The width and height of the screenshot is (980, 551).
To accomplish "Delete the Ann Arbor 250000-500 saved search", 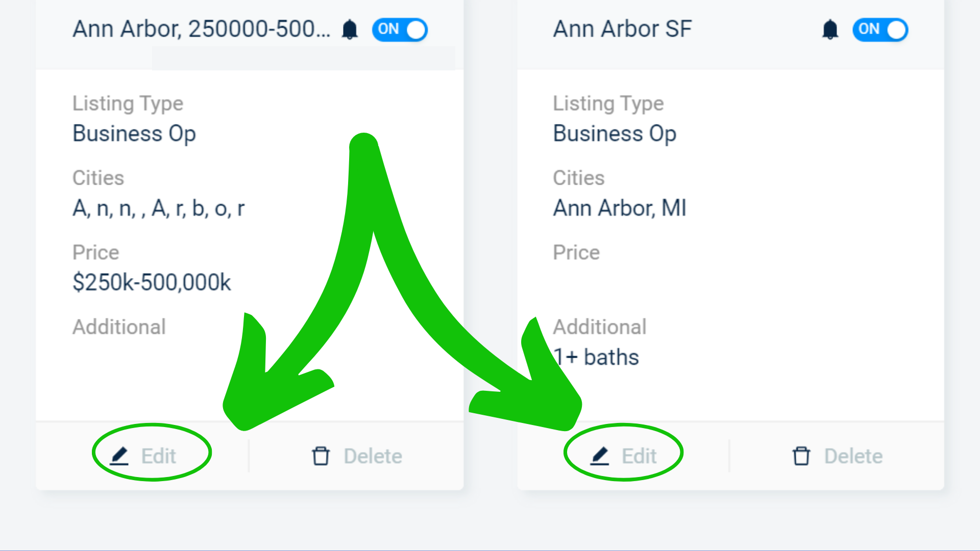I will coord(357,456).
